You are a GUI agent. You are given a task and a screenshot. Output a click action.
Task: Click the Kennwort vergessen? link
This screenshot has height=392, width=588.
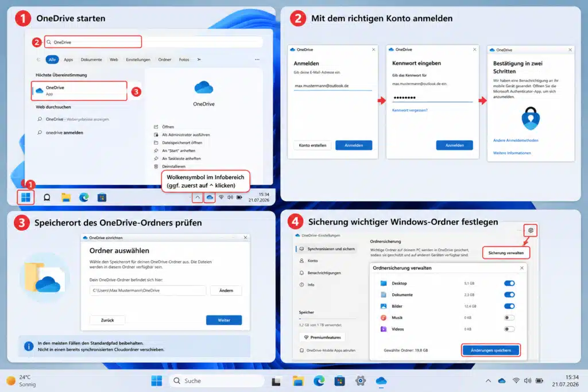[409, 110]
